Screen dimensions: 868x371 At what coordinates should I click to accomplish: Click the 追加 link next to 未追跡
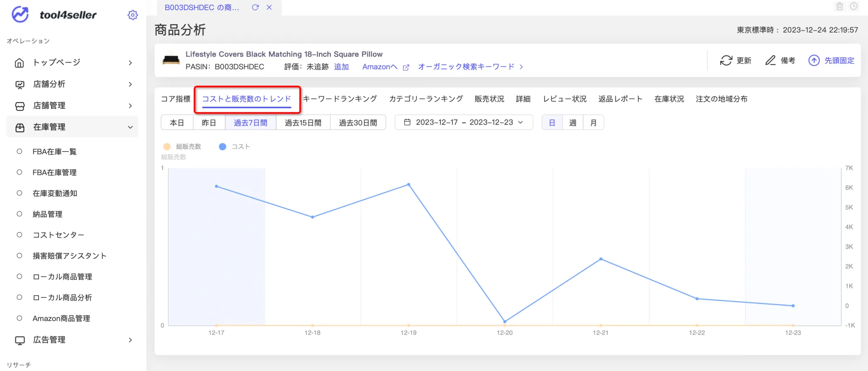point(341,67)
